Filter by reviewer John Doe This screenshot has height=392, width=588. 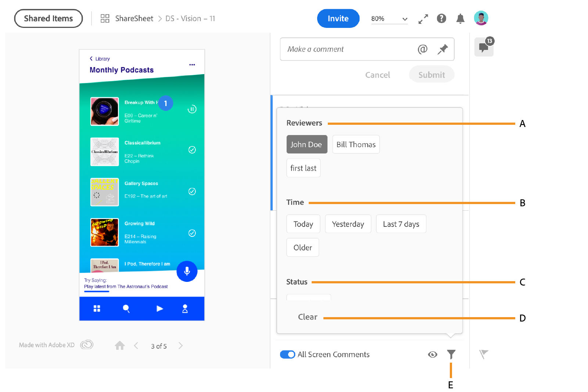[x=306, y=144]
